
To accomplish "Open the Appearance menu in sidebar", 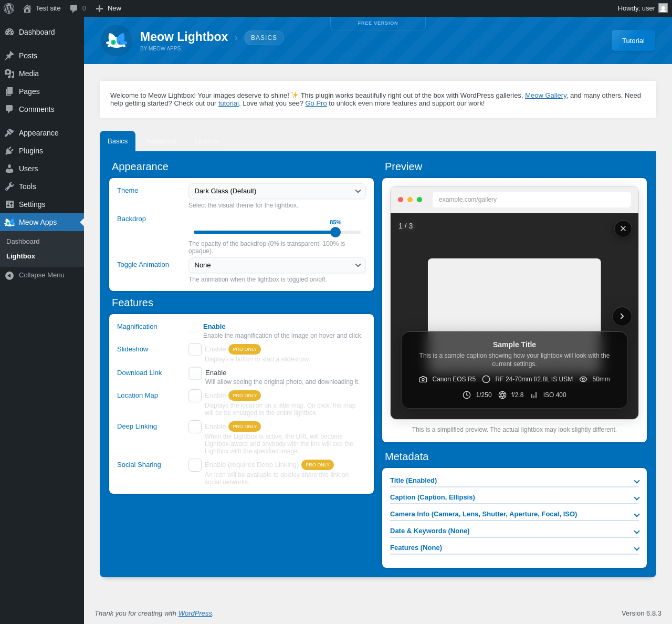I will (x=42, y=133).
